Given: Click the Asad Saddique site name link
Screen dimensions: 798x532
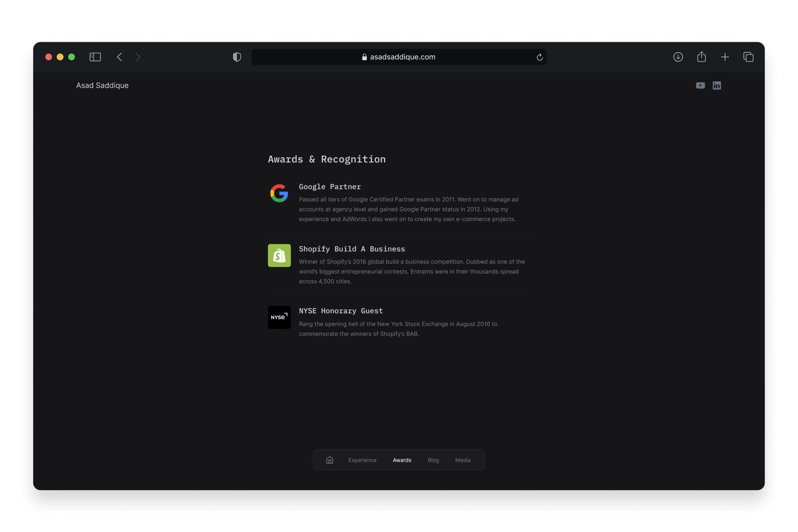Looking at the screenshot, I should pos(102,85).
